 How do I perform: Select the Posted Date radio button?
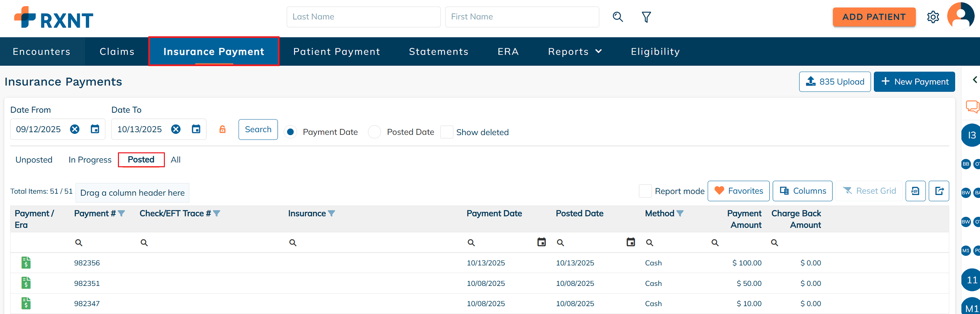tap(375, 132)
